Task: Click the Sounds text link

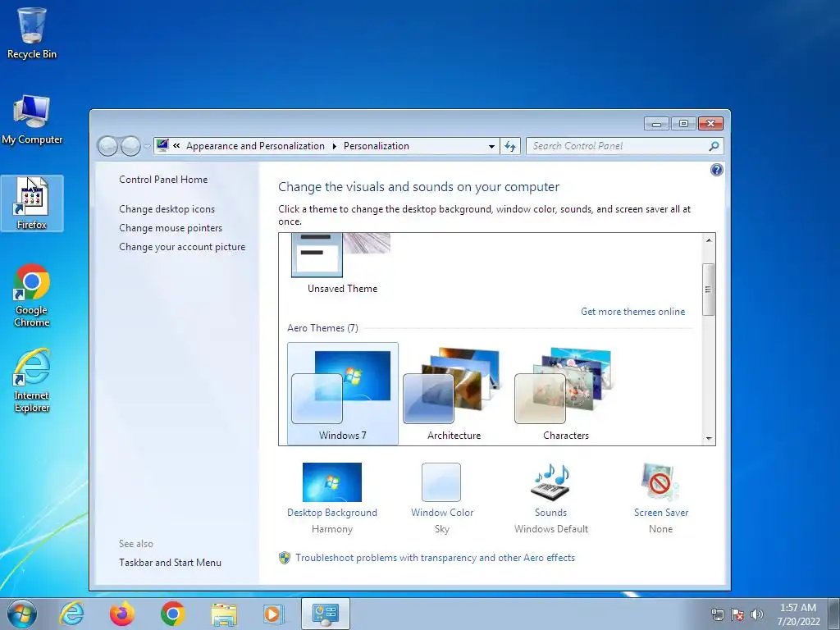Action: (550, 513)
